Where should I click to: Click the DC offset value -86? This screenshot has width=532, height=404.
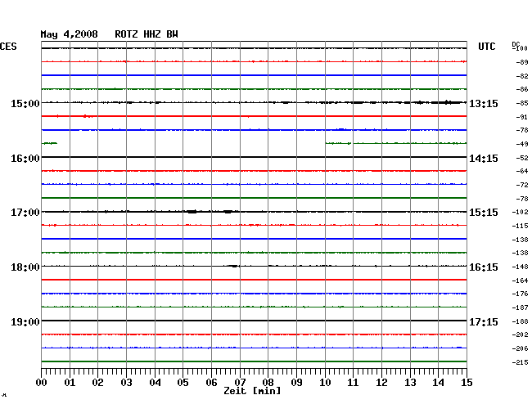point(522,89)
